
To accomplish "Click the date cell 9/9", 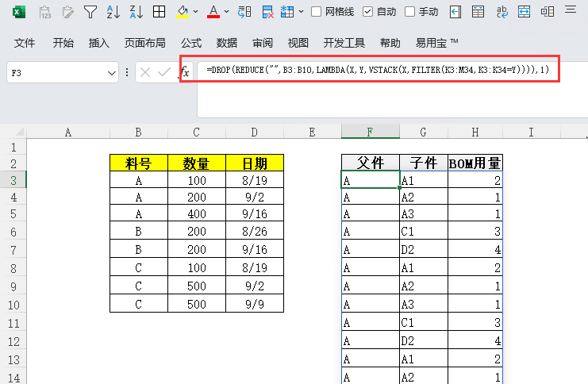I will [x=255, y=304].
